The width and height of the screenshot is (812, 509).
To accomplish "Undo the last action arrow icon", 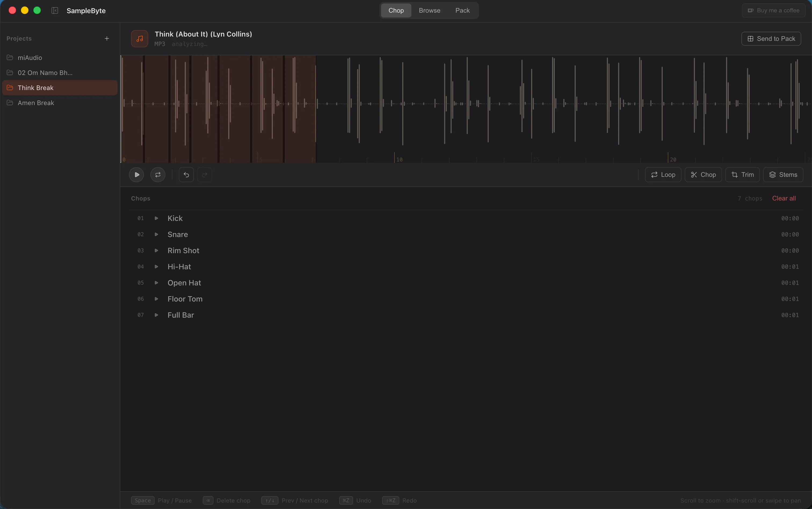I will (186, 175).
